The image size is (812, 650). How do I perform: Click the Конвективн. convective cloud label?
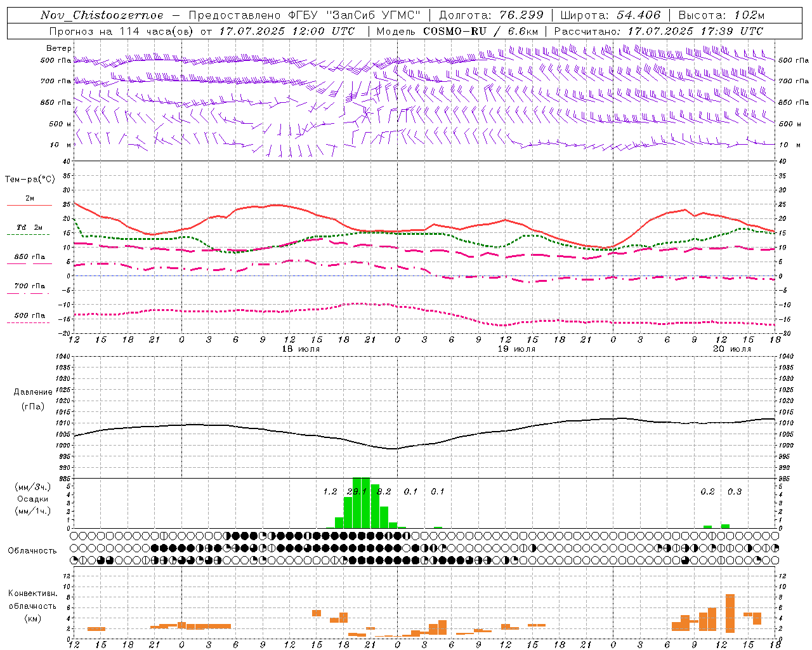click(x=32, y=594)
